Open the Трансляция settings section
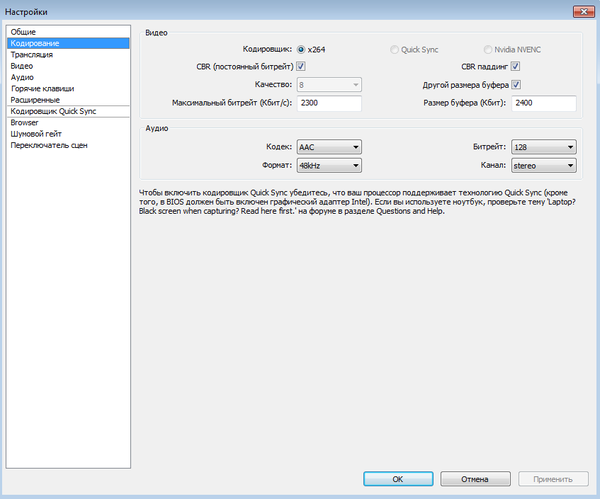The height and width of the screenshot is (499, 600). click(68, 54)
